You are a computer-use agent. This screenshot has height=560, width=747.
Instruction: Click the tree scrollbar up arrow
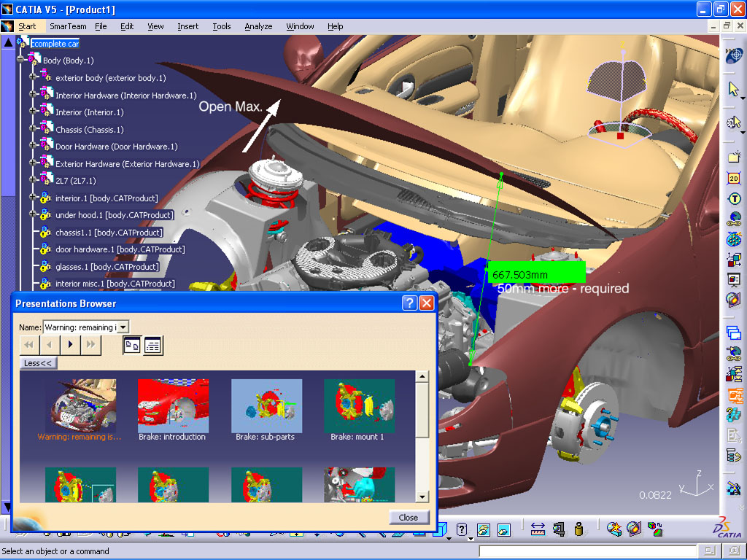pos(8,42)
